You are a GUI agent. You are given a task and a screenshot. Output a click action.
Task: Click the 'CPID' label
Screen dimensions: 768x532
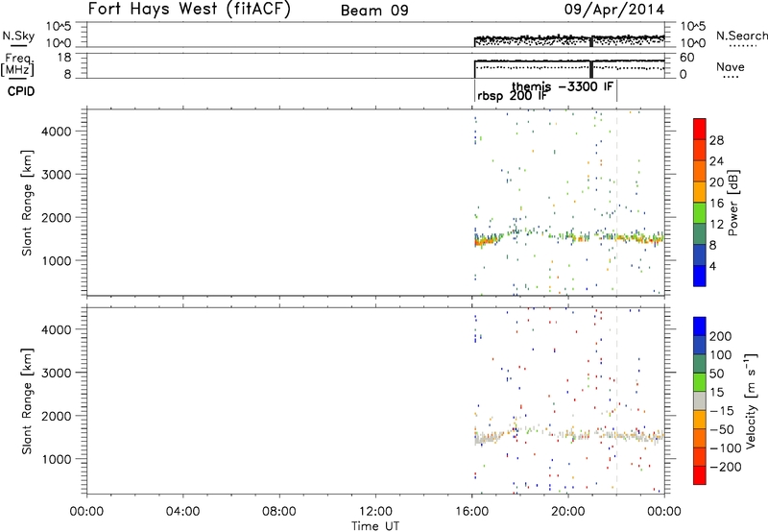click(21, 91)
